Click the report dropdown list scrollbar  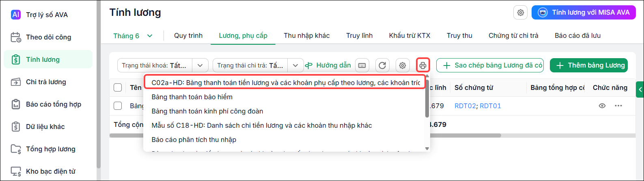(x=427, y=98)
